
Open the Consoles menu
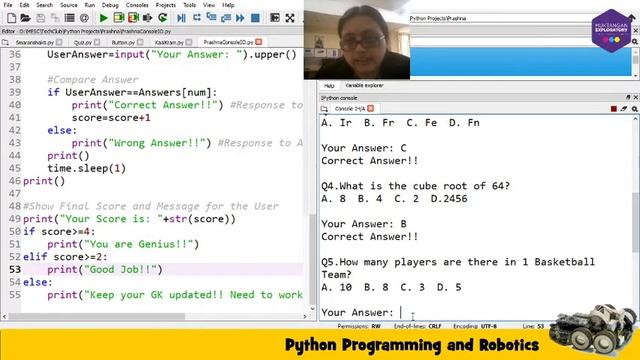[x=137, y=5]
